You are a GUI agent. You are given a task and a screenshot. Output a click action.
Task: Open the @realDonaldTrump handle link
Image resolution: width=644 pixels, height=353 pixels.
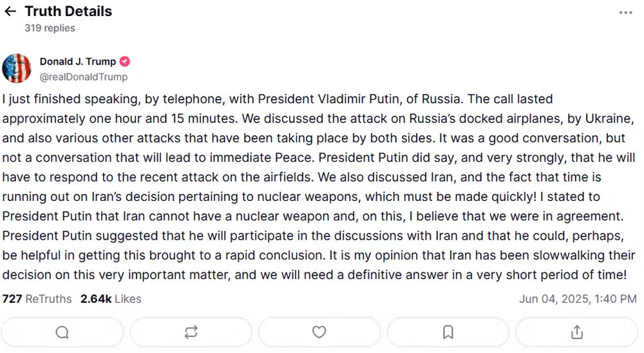tap(83, 77)
